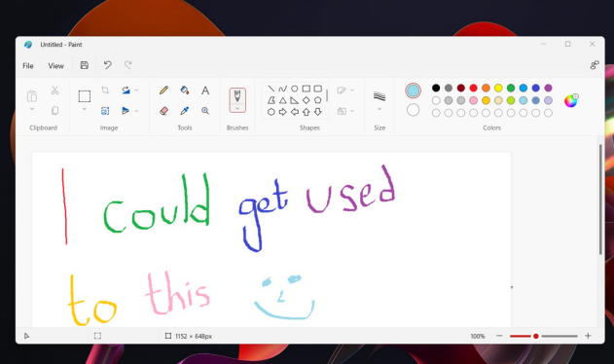
Task: Select the Line shape
Action: 271,89
